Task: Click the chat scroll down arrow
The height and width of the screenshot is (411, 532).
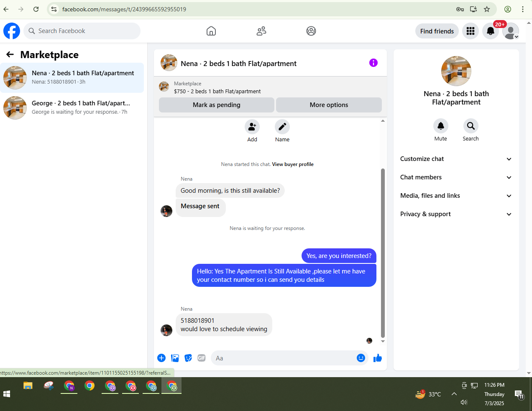Action: (383, 342)
